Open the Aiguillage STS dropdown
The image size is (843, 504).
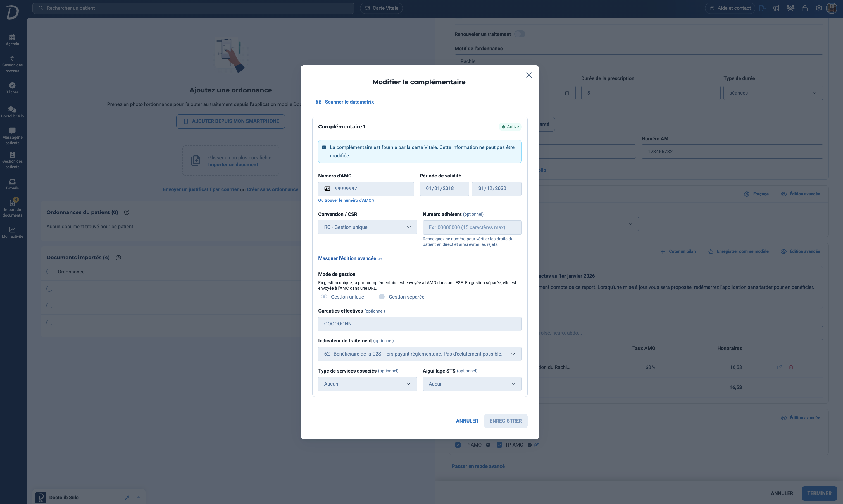pos(472,384)
